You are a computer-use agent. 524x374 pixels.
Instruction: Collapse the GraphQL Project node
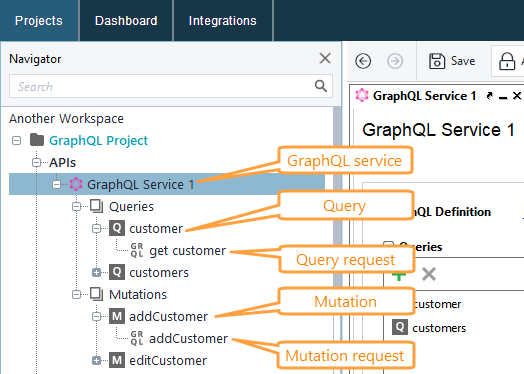pyautogui.click(x=16, y=141)
